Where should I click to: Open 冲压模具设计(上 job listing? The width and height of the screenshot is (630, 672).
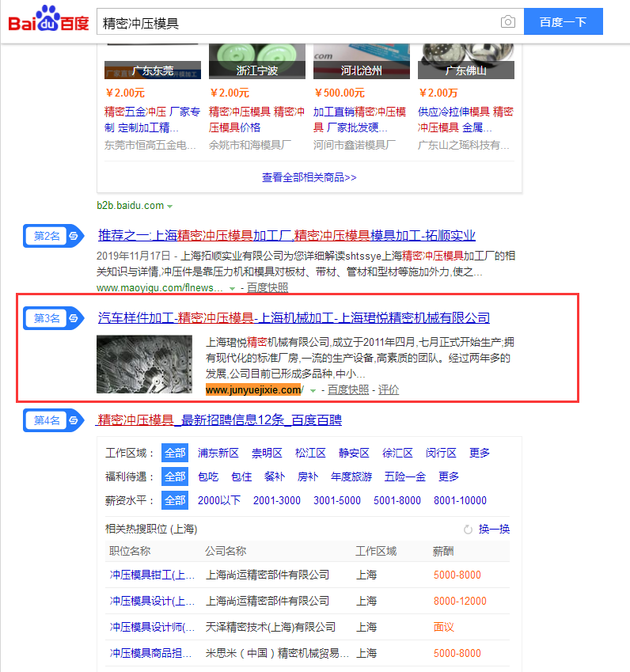pos(152,601)
